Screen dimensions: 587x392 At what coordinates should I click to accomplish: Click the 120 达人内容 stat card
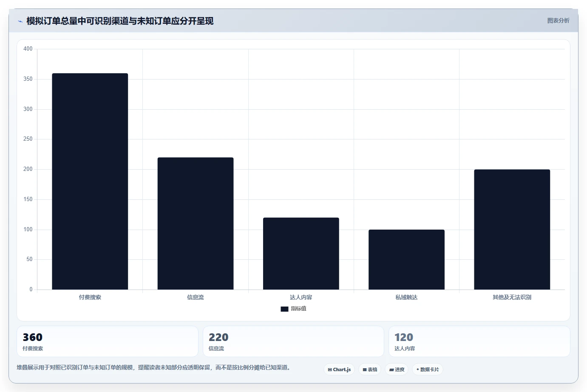click(x=479, y=341)
